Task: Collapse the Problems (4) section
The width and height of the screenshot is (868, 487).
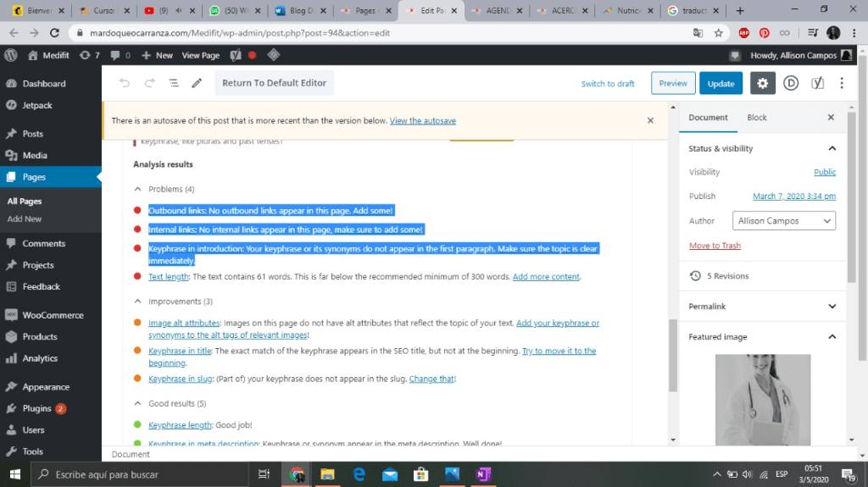Action: coord(138,189)
